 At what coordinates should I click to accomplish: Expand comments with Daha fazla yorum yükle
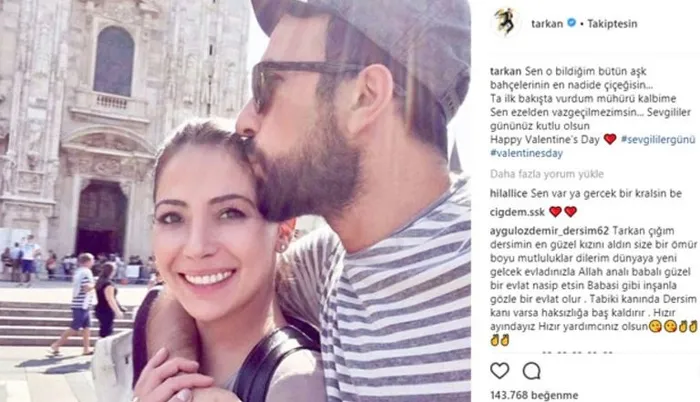(547, 174)
